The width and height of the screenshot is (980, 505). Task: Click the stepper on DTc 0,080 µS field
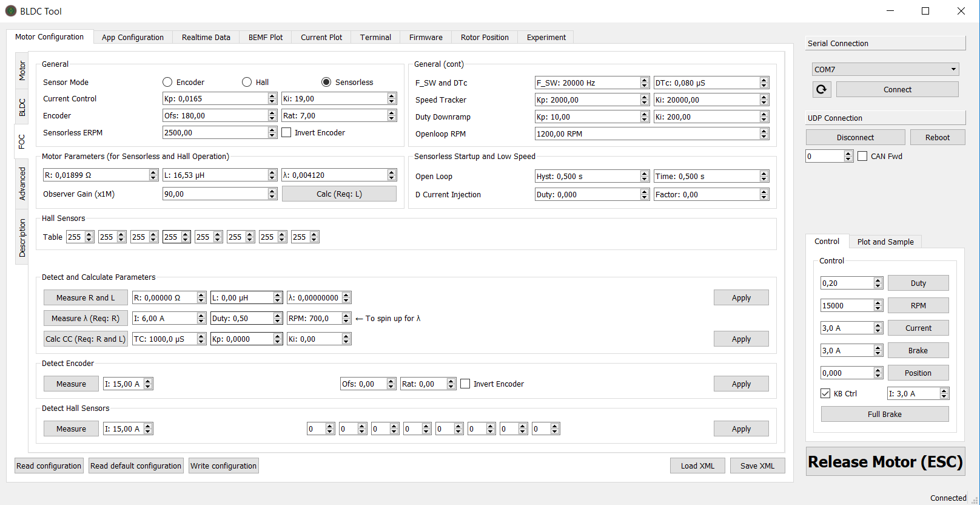pyautogui.click(x=764, y=83)
